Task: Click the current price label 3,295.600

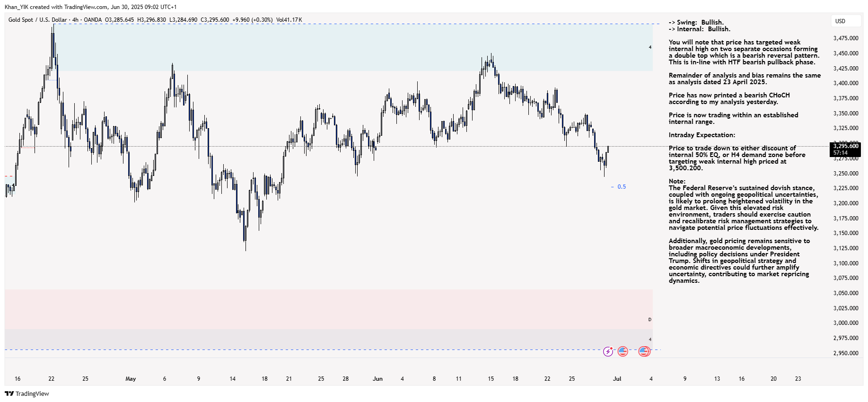Action: coord(846,146)
